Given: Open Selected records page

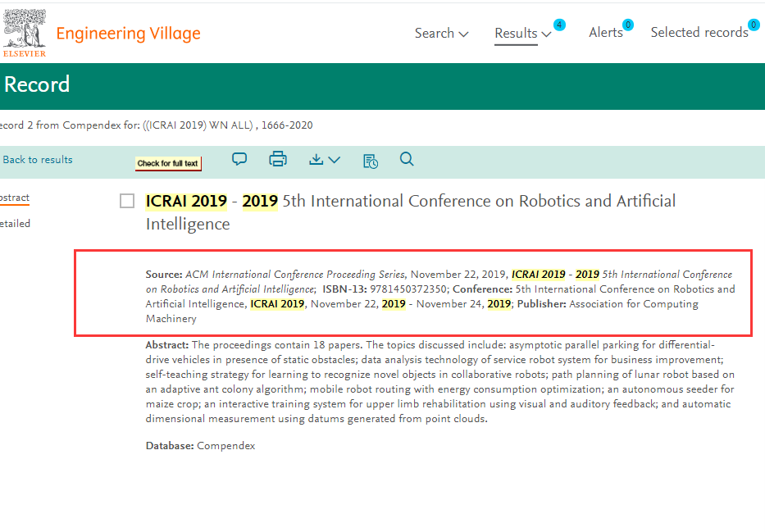Looking at the screenshot, I should point(699,32).
